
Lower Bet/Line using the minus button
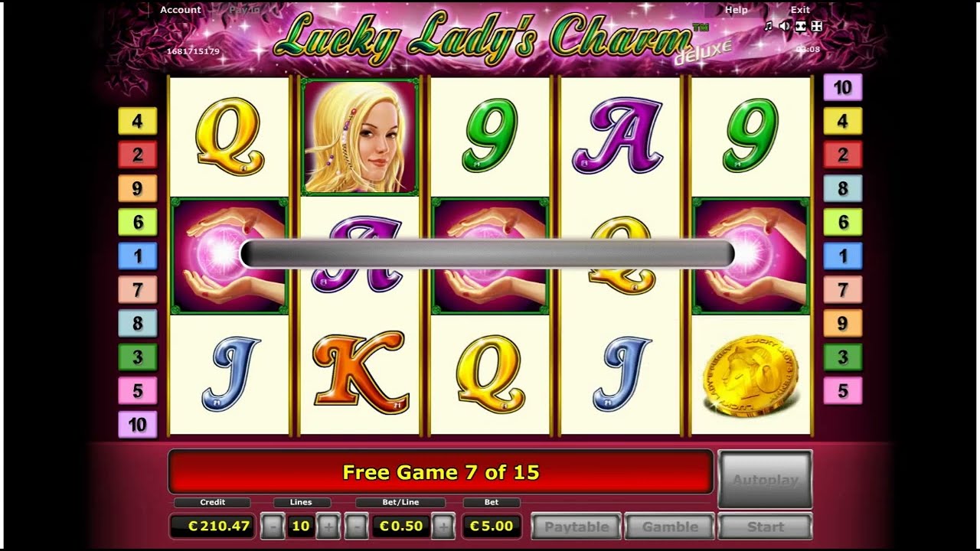click(356, 527)
